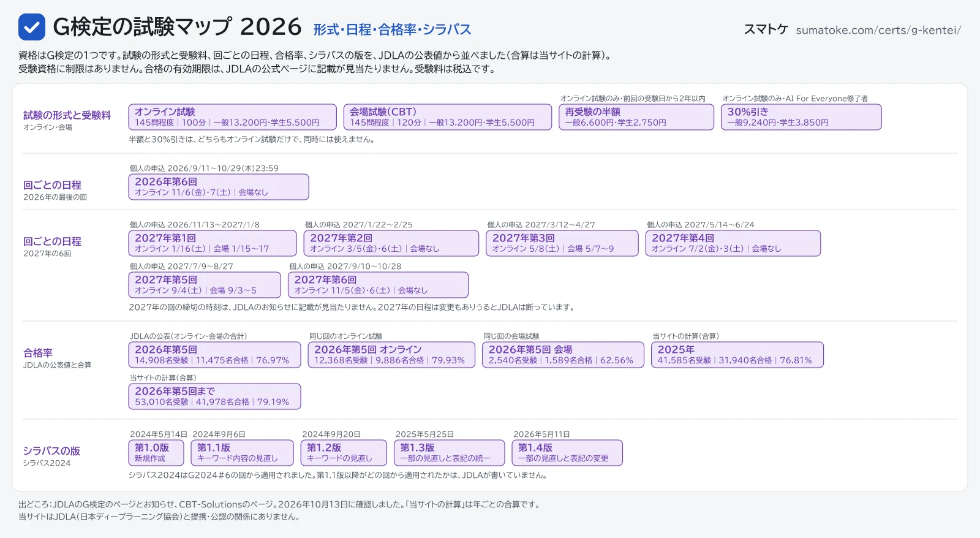This screenshot has width=980, height=538.
Task: Click the 2026年第5回まで cumulative card
Action: click(x=215, y=396)
